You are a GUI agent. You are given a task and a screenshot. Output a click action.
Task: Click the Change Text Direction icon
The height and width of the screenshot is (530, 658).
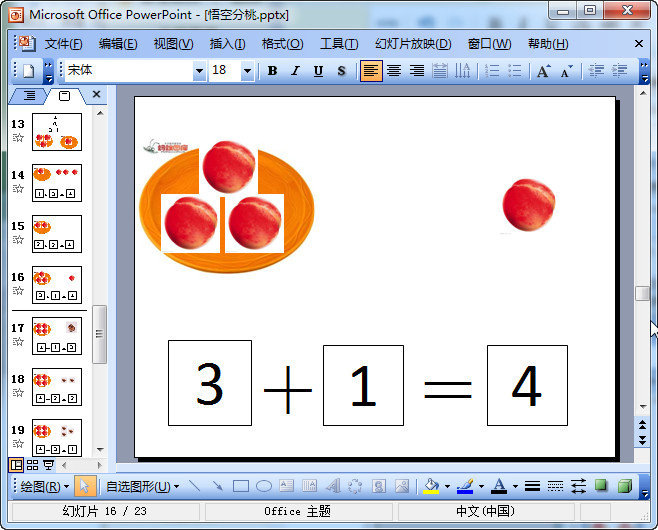pyautogui.click(x=462, y=71)
